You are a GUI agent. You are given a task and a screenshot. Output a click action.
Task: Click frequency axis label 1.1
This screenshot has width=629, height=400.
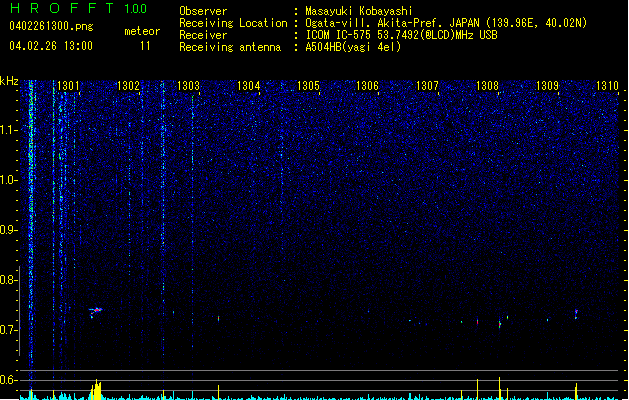pyautogui.click(x=9, y=130)
